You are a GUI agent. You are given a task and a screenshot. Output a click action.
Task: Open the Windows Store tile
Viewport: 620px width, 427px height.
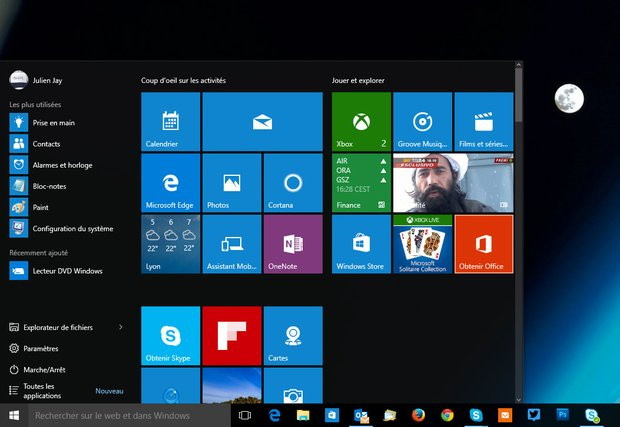[361, 244]
